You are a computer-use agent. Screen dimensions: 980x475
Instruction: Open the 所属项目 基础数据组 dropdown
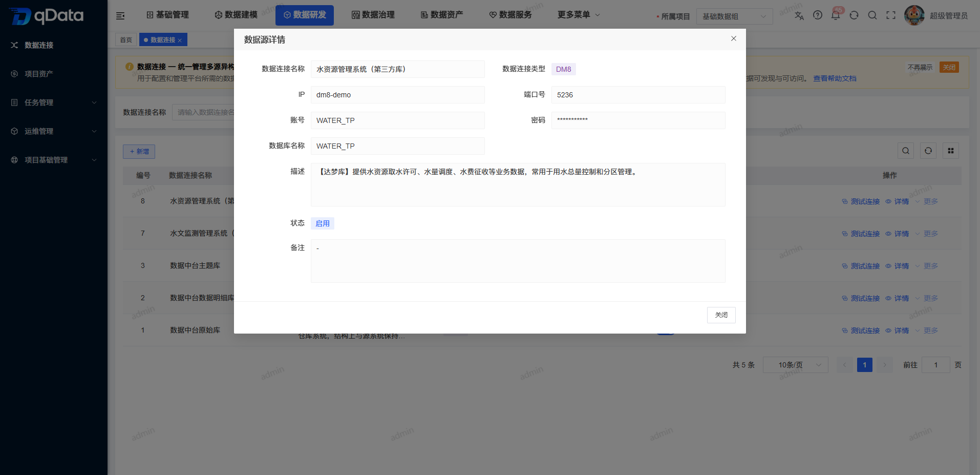(735, 16)
